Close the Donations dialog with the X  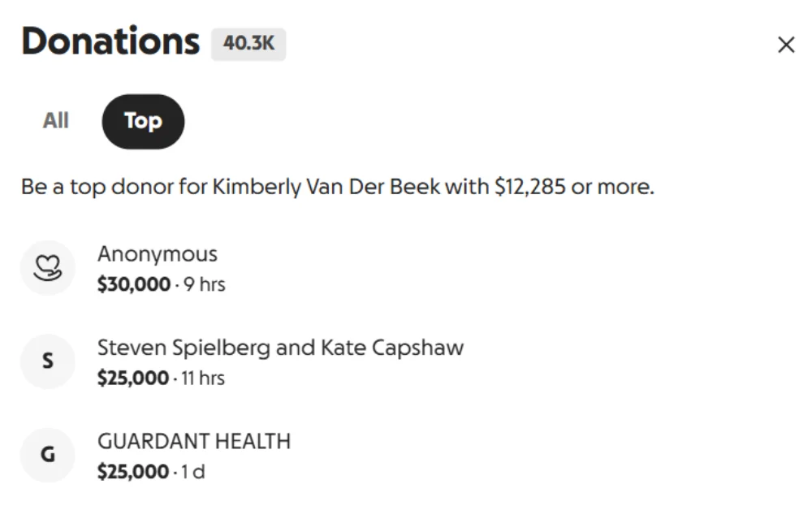pos(785,45)
